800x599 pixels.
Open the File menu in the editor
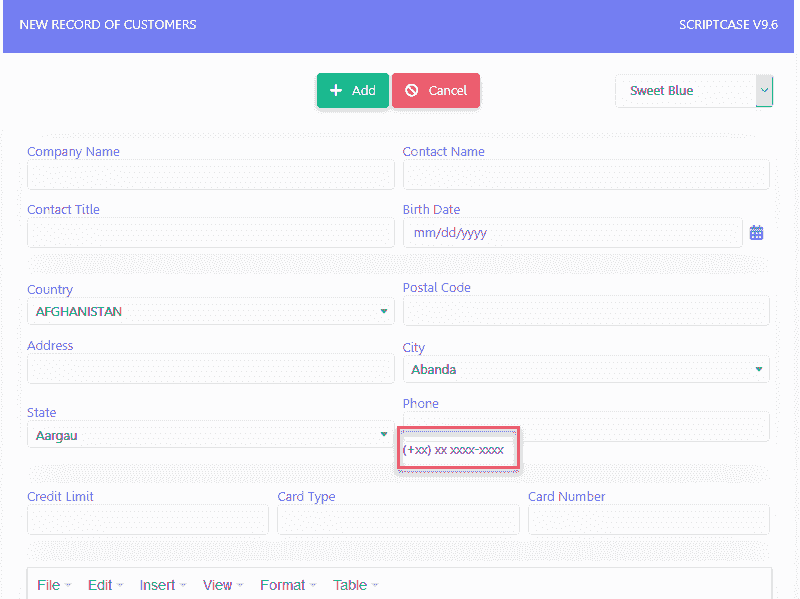(x=54, y=585)
